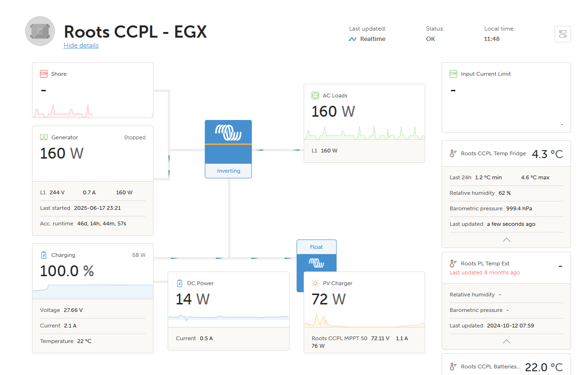Open the controls toggle icon button
Image resolution: width=588 pixels, height=375 pixels.
(x=563, y=34)
